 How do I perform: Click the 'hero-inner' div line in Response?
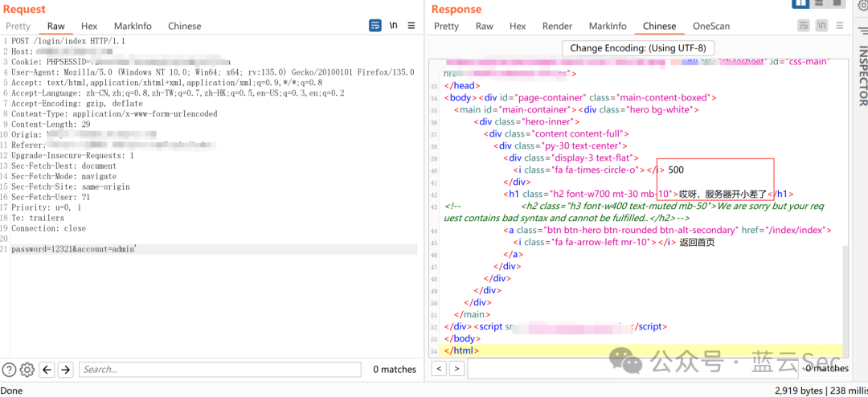(526, 122)
